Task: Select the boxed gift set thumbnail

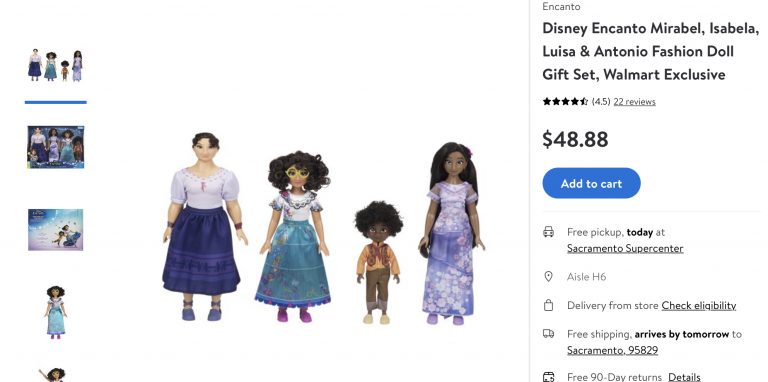Action: [x=56, y=147]
